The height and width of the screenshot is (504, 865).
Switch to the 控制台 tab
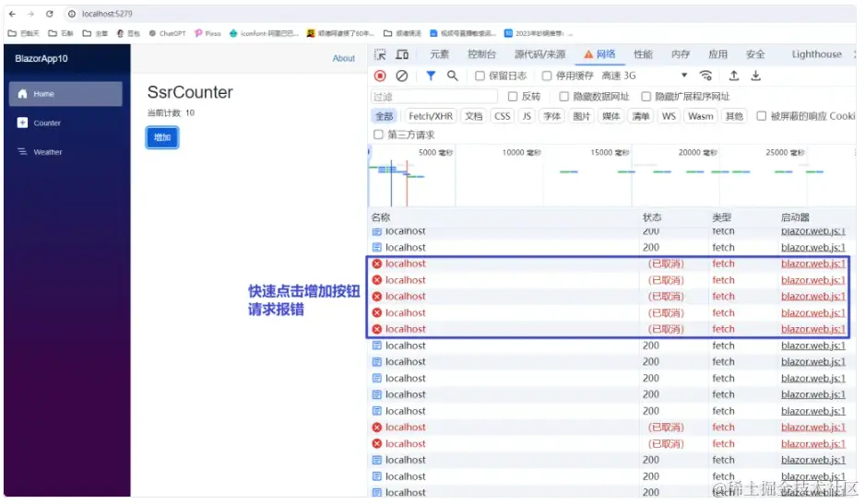pyautogui.click(x=481, y=54)
